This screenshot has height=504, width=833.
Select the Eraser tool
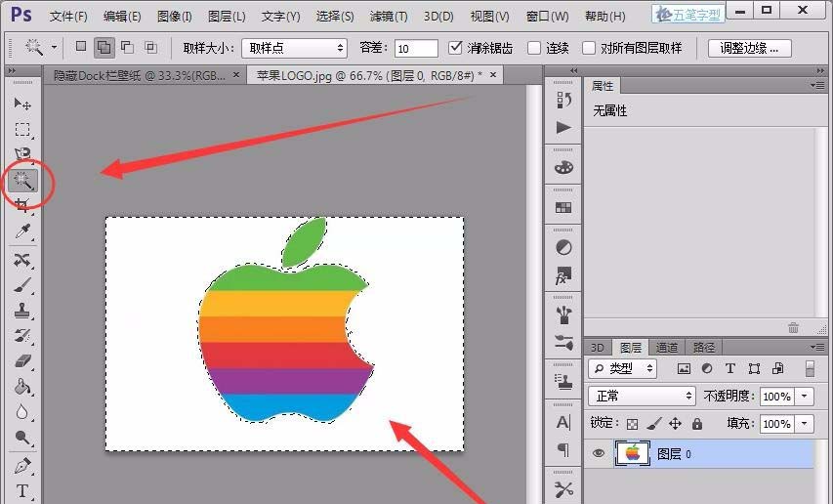(x=22, y=361)
